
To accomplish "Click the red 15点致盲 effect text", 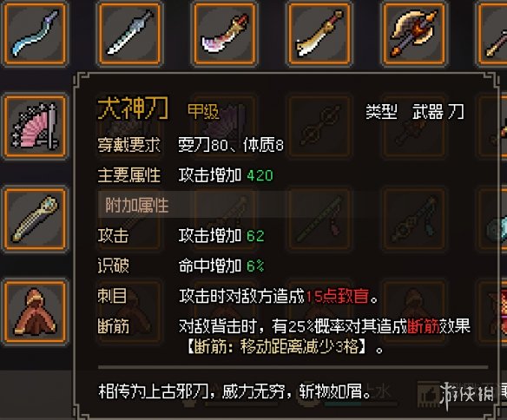I will 337,296.
